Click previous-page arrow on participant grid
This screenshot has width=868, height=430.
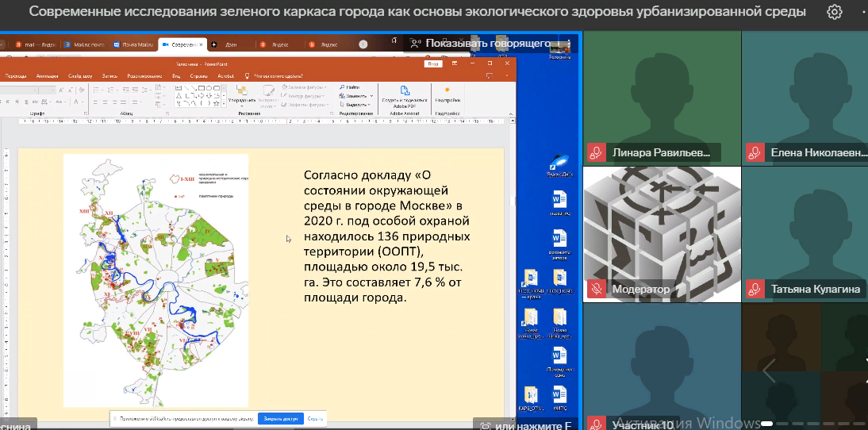click(767, 370)
